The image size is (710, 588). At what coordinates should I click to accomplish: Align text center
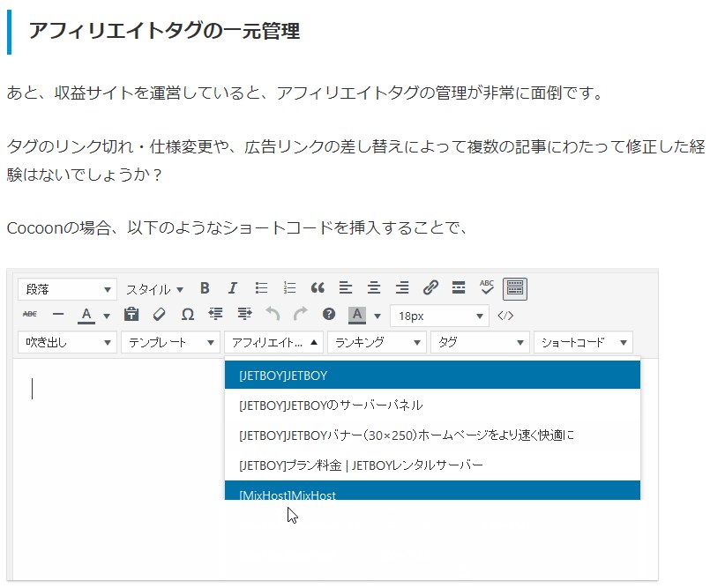pyautogui.click(x=374, y=288)
